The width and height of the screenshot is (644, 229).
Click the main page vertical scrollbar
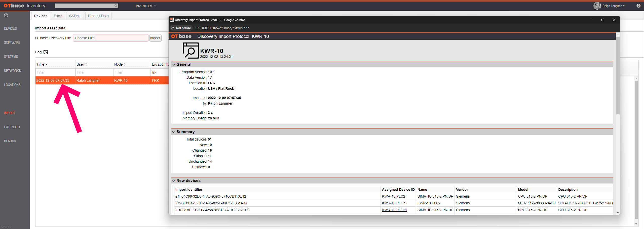pos(636,150)
